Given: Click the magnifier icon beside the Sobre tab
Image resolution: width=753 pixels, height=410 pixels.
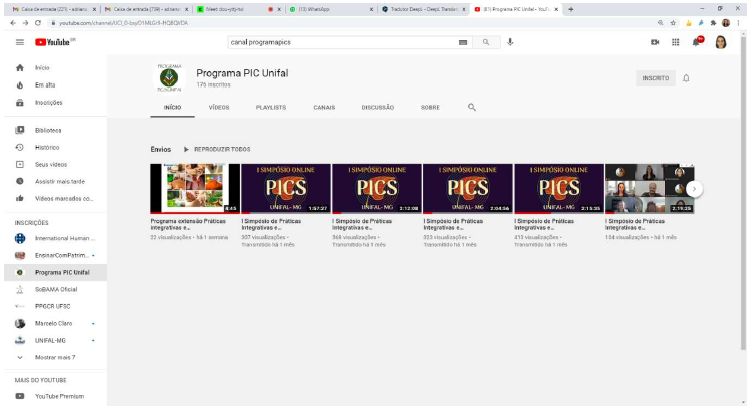Looking at the screenshot, I should pyautogui.click(x=472, y=107).
